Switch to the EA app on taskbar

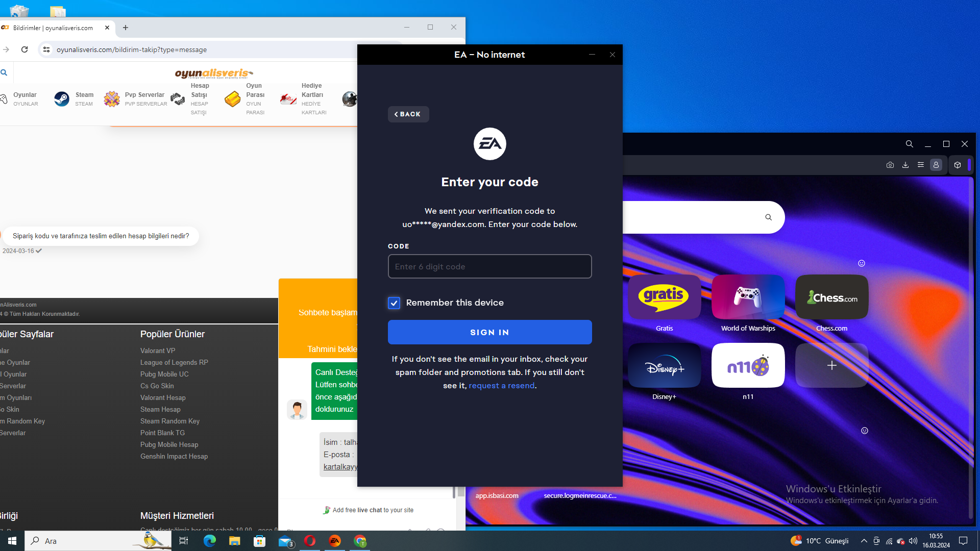tap(335, 541)
